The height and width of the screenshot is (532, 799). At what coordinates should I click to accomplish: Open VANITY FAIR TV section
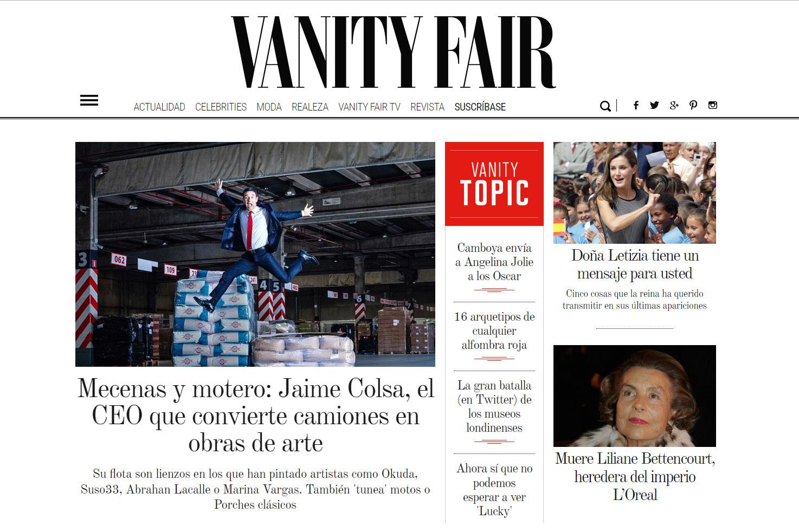tap(369, 107)
